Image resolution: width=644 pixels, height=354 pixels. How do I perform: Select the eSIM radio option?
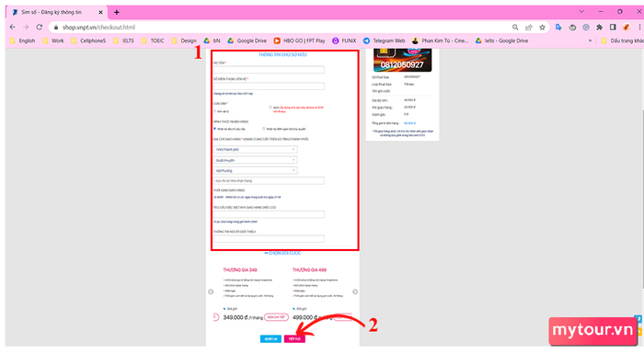(270, 108)
